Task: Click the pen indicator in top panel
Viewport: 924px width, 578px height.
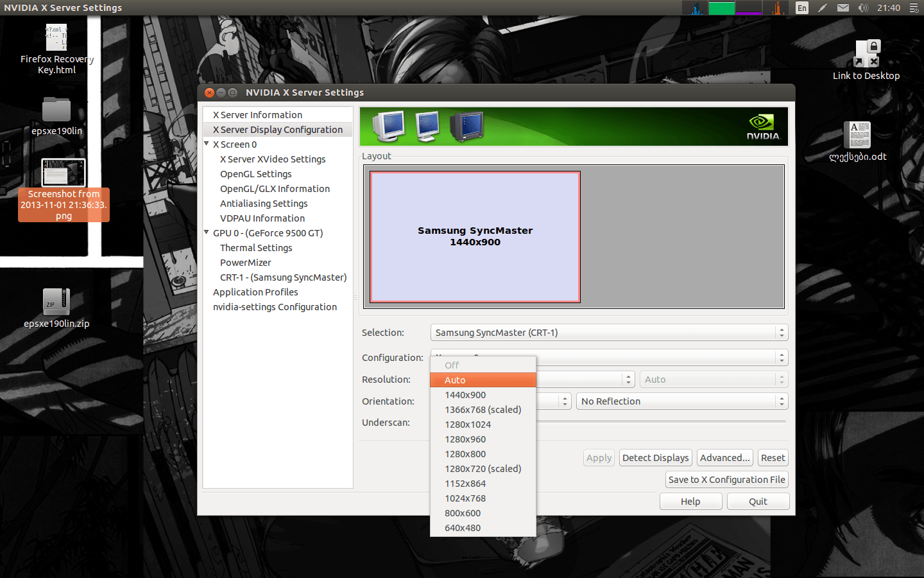Action: [x=823, y=8]
